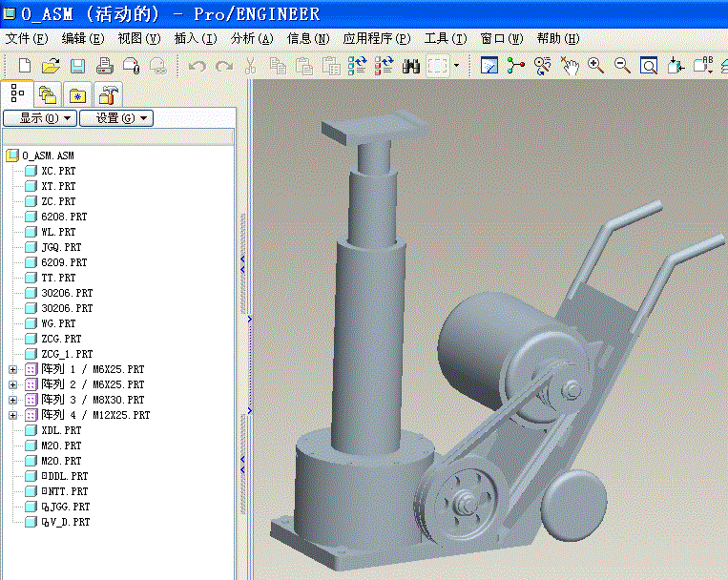Viewport: 728px width, 580px height.
Task: Open the 设置(G) dropdown button
Action: tap(115, 118)
